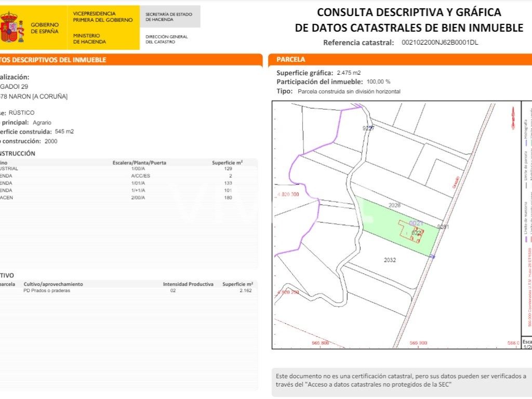Click 'Escalera/Planta/Puerta' column header
Screen dimensions: 532x399
pyautogui.click(x=139, y=163)
